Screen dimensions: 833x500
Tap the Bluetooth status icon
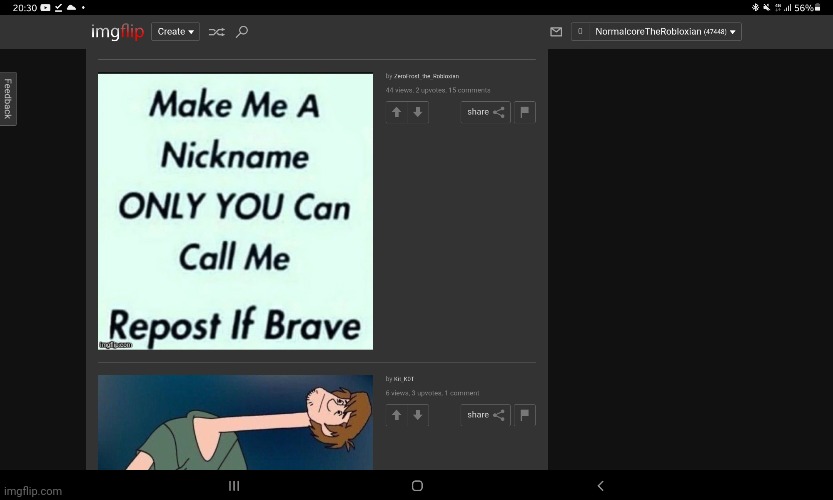pos(755,7)
